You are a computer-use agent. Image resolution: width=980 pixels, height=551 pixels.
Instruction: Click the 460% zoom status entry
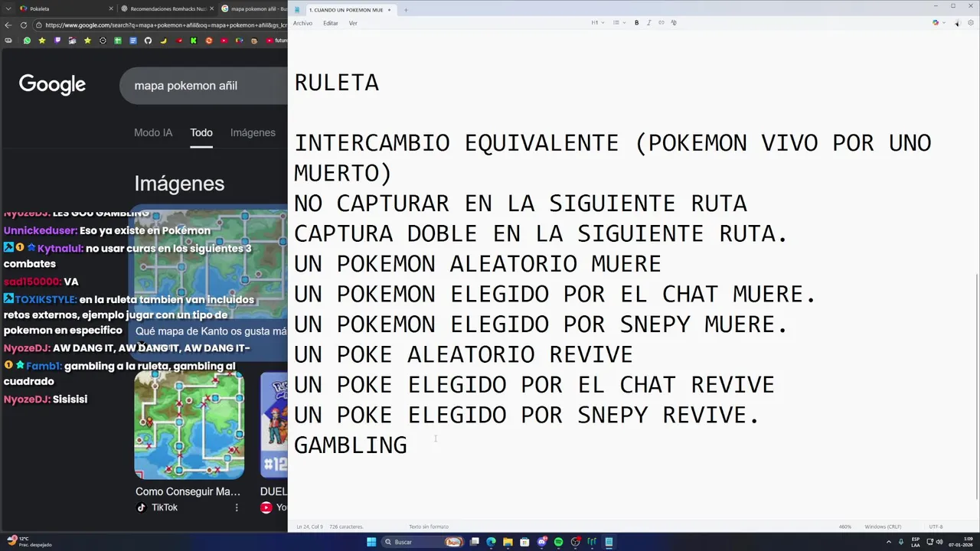click(x=845, y=527)
